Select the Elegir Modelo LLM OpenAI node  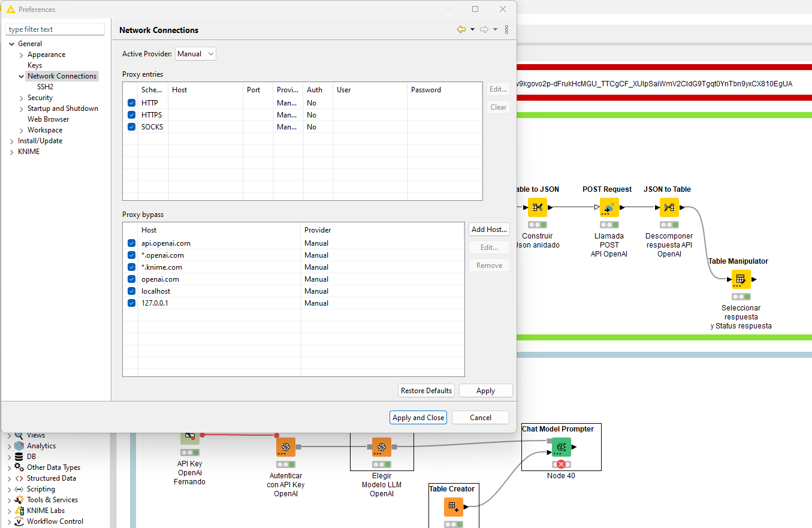click(382, 447)
